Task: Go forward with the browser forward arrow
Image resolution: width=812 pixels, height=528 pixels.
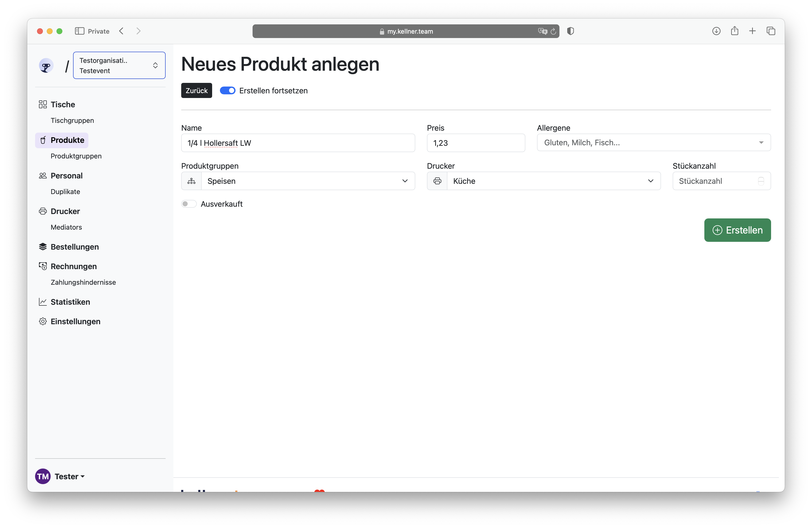Action: [x=138, y=31]
